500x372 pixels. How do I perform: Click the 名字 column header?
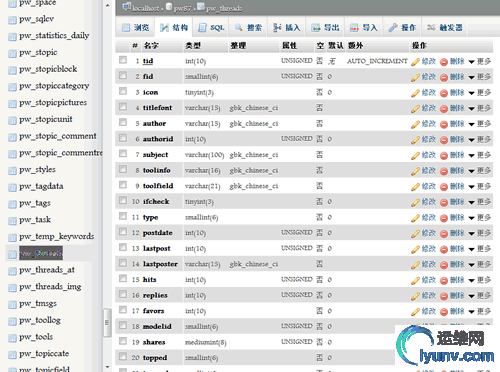pyautogui.click(x=151, y=46)
